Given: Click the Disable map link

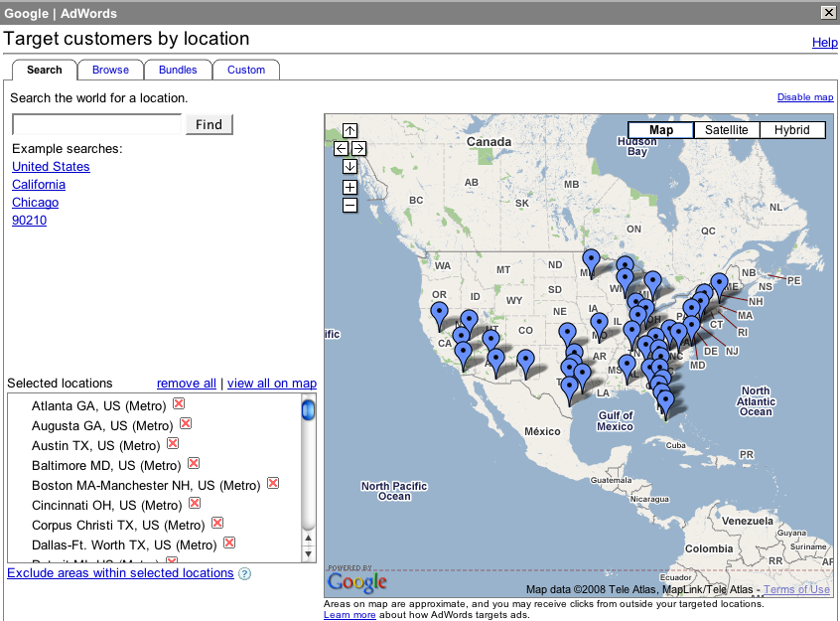Looking at the screenshot, I should (x=804, y=97).
